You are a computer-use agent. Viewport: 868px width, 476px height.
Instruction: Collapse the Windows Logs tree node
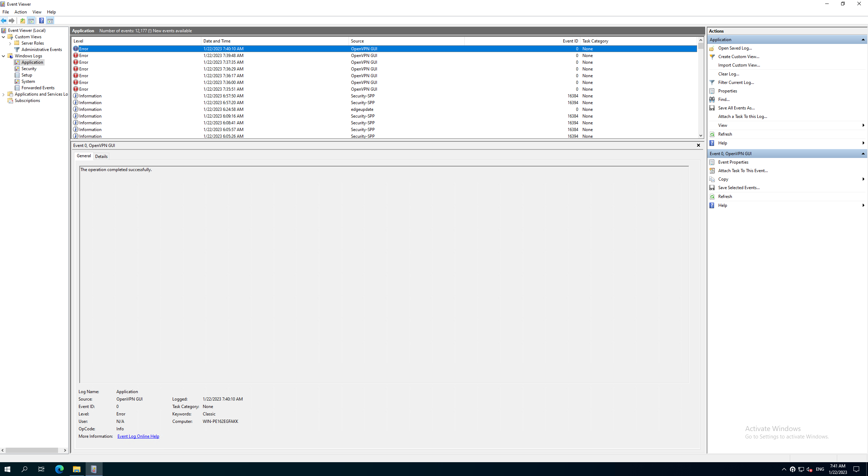(4, 56)
